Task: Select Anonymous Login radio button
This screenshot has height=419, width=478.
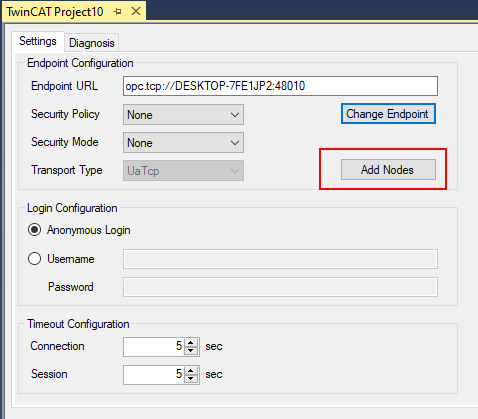Action: click(x=35, y=230)
